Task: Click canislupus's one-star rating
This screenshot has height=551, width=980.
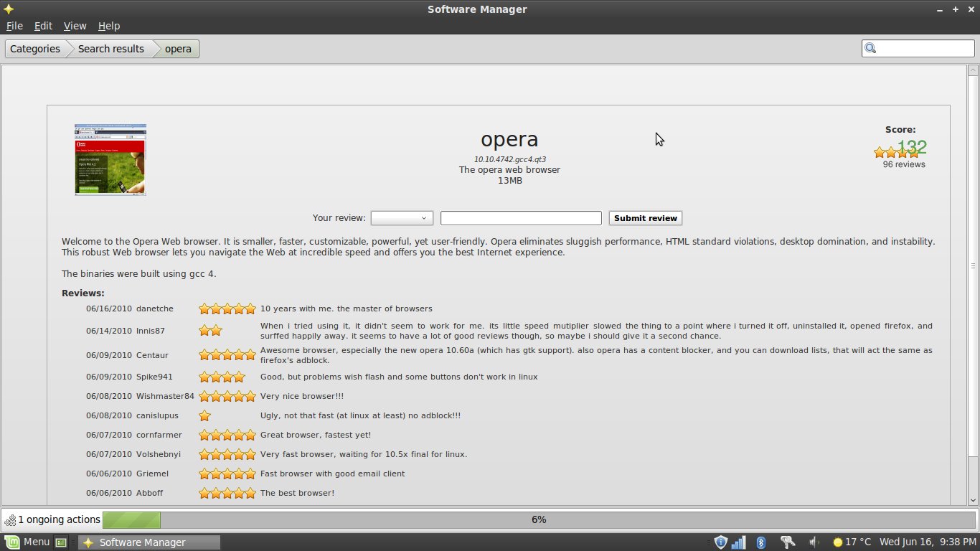Action: 204,415
